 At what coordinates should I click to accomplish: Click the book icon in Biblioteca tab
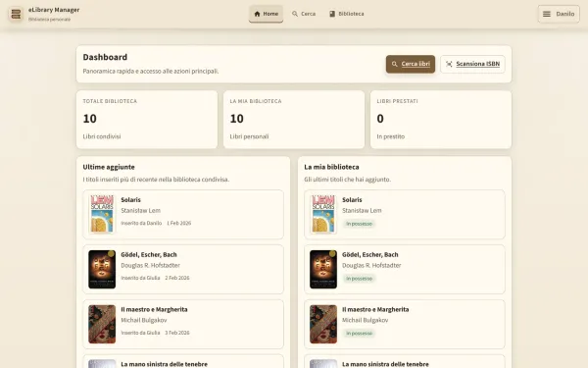click(x=332, y=14)
